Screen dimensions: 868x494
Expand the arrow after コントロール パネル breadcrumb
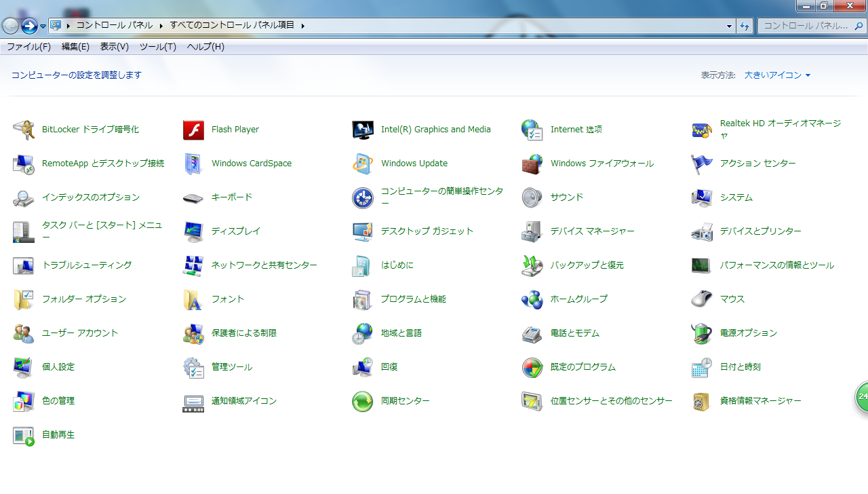[x=161, y=26]
